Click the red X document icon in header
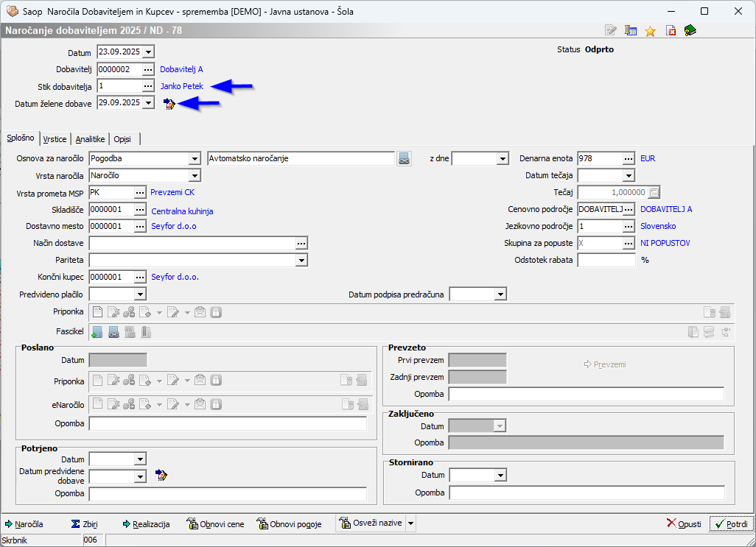756x547 pixels. click(x=671, y=30)
